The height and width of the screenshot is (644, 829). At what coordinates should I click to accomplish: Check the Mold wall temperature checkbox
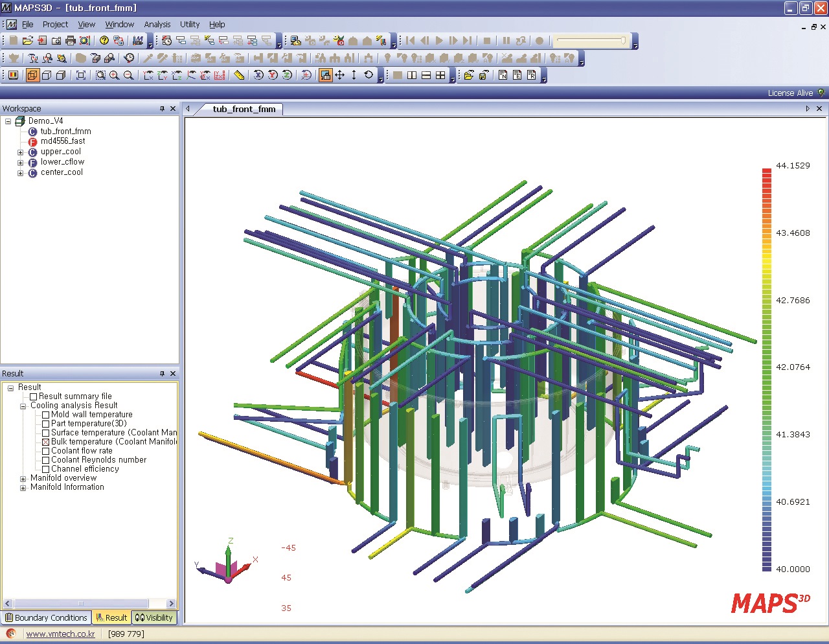click(x=46, y=415)
